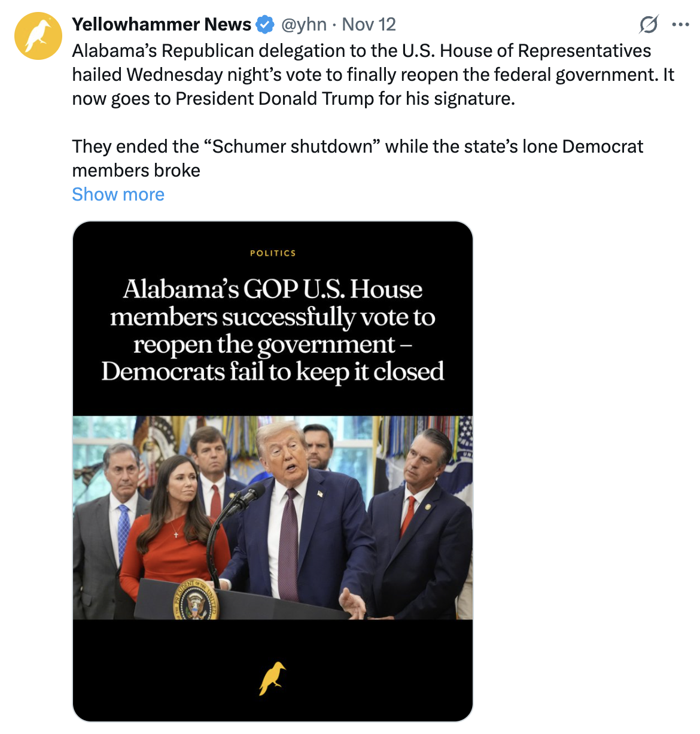The image size is (700, 734).
Task: Click the presidential seal on the podium
Action: [x=196, y=600]
